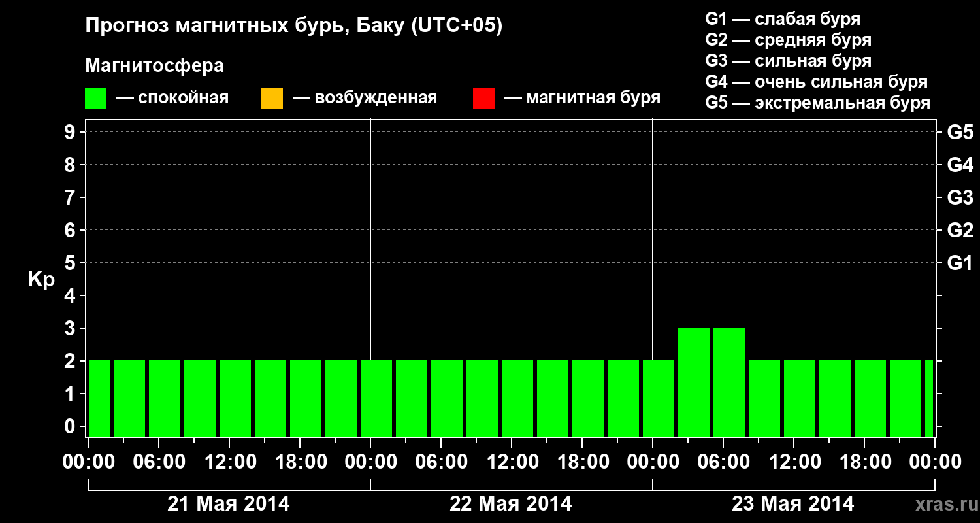Click the '00:00' label starting 23 May
Screen dimensions: 980x523
tap(653, 462)
